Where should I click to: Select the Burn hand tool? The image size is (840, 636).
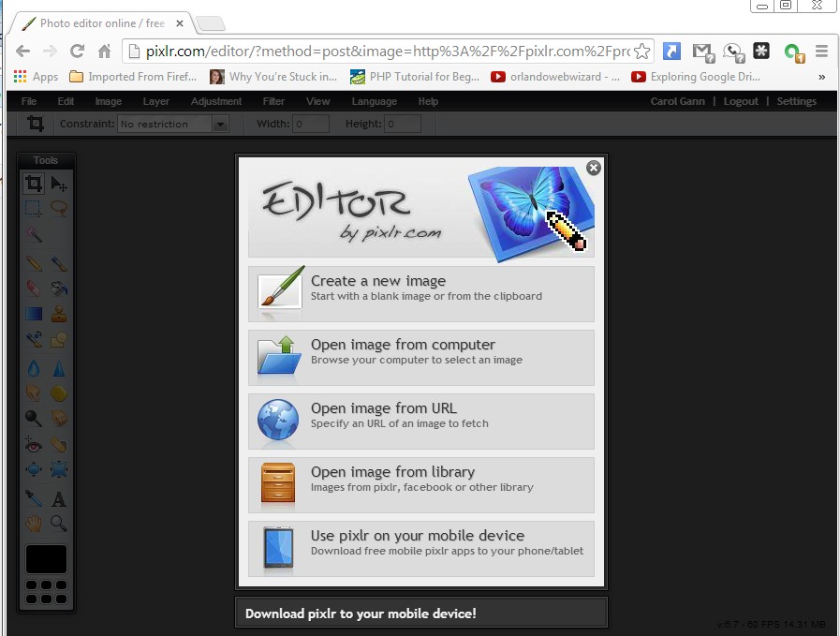pos(59,418)
